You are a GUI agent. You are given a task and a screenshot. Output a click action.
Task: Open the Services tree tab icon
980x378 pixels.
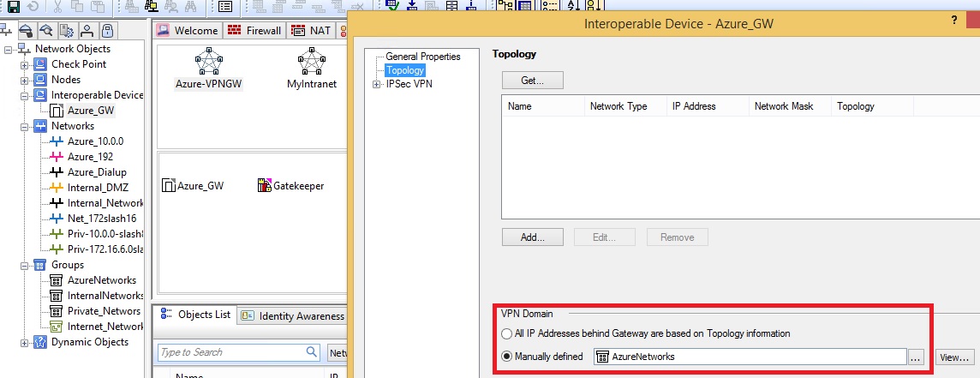pos(27,30)
